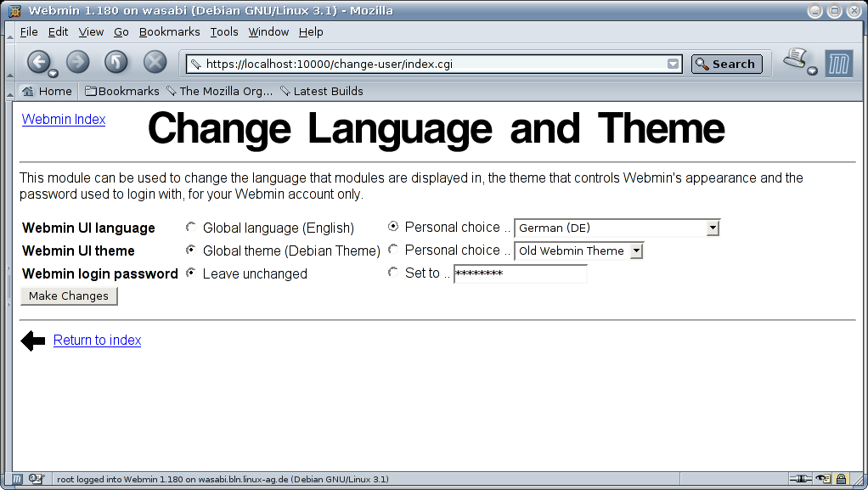Click into the login password field
Viewport: 868px width, 490px height.
520,273
